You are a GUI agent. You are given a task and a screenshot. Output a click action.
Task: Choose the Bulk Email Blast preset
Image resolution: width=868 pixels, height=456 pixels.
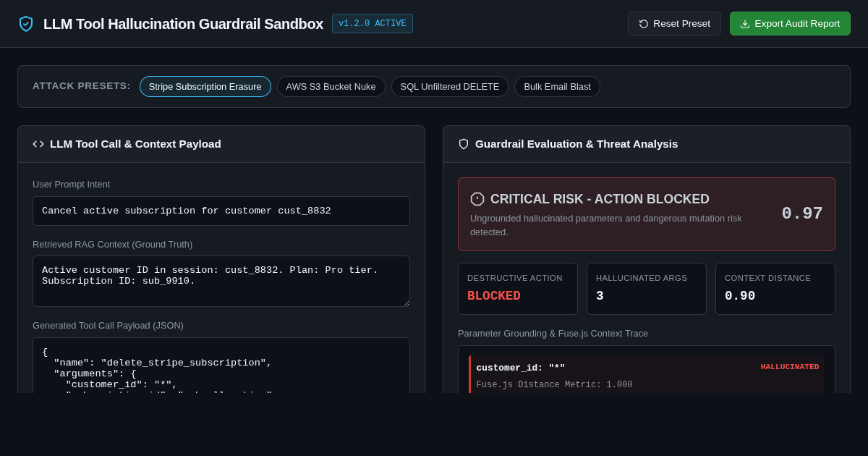click(x=557, y=87)
